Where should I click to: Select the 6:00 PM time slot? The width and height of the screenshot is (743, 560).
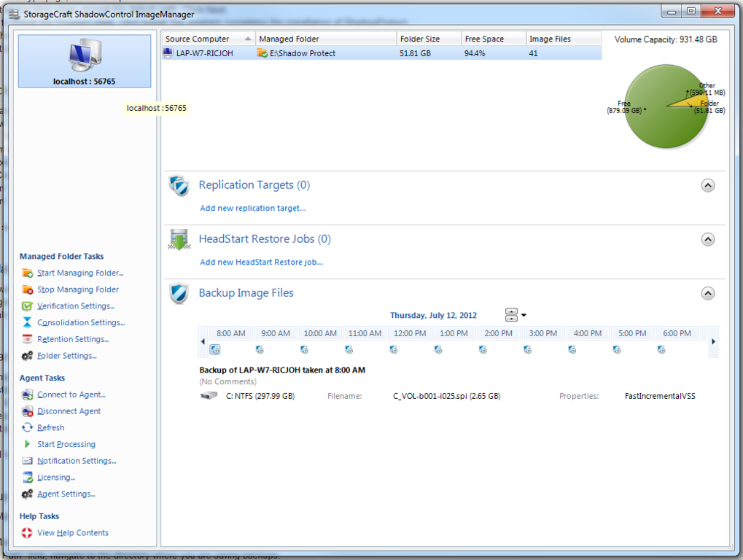(677, 332)
